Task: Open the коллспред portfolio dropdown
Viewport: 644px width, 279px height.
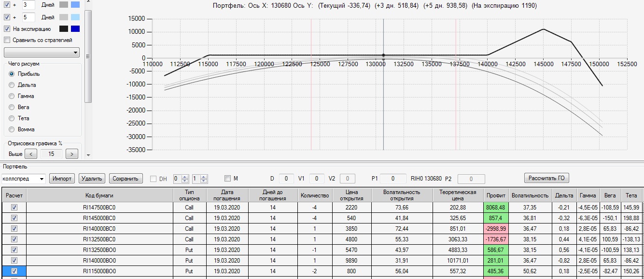Action: tap(23, 179)
